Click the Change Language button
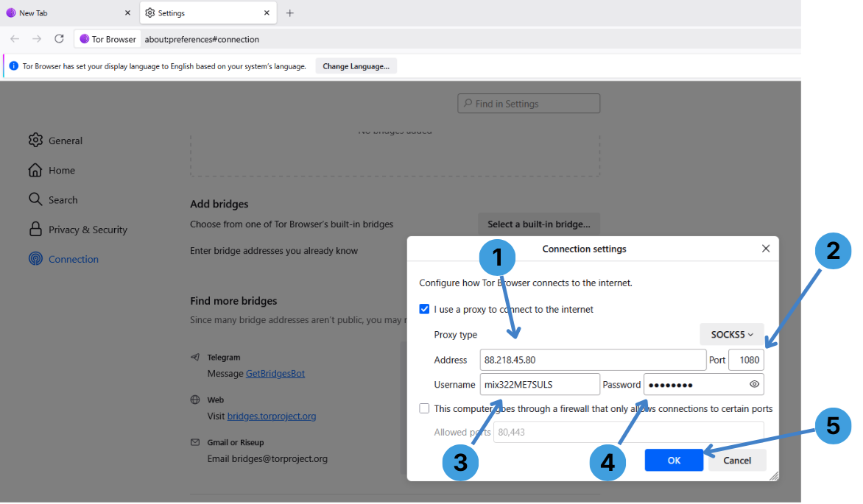863x504 pixels. 356,66
